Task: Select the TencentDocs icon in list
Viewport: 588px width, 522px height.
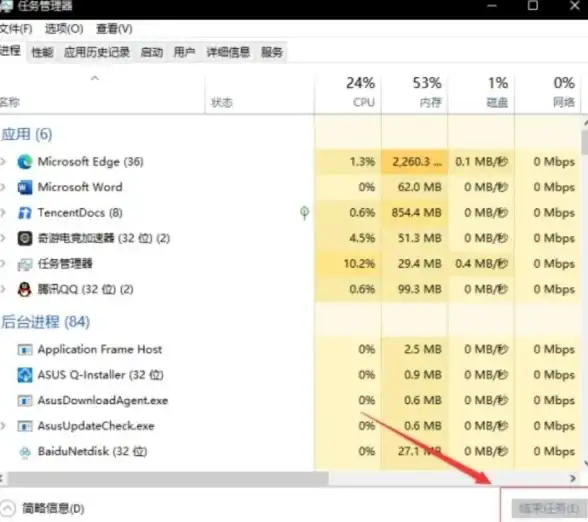Action: coord(25,213)
